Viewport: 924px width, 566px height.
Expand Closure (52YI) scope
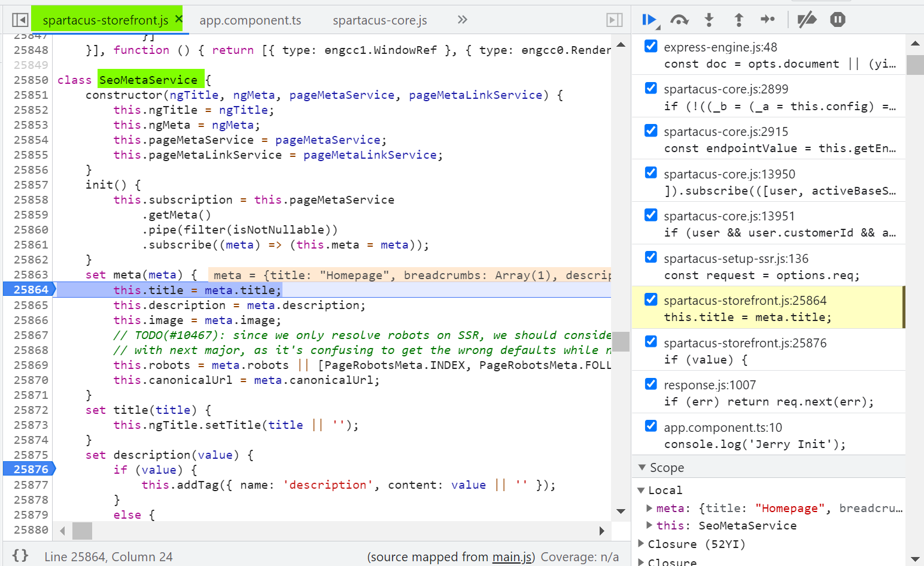click(x=642, y=543)
